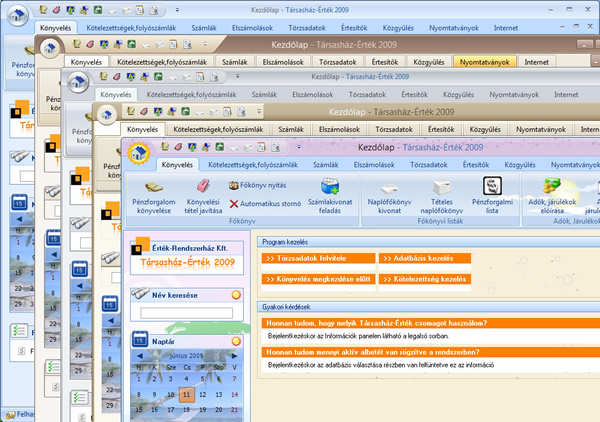
Task: Click notebook quick-access icon in front pink window
Action: tap(165, 147)
